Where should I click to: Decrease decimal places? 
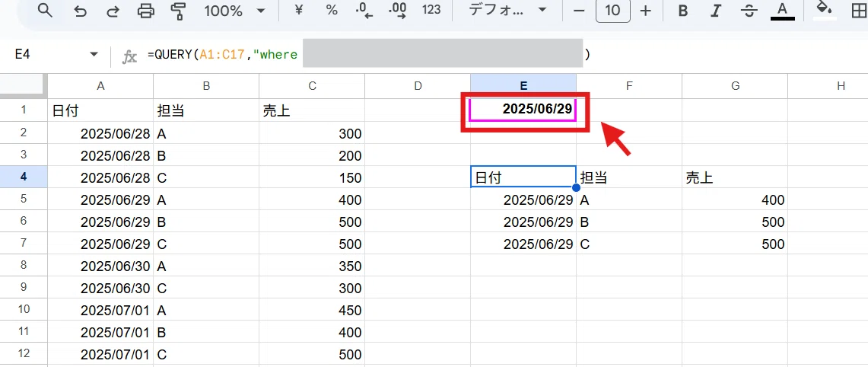tap(364, 11)
